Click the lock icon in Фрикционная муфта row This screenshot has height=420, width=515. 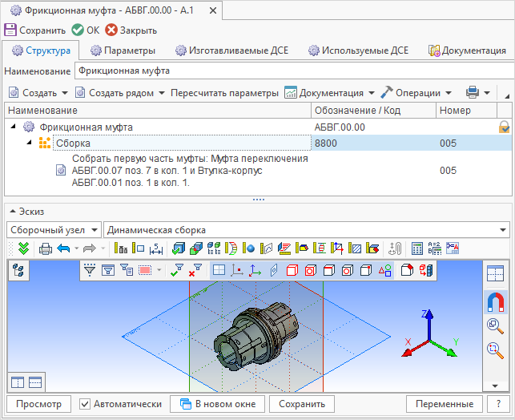click(504, 127)
